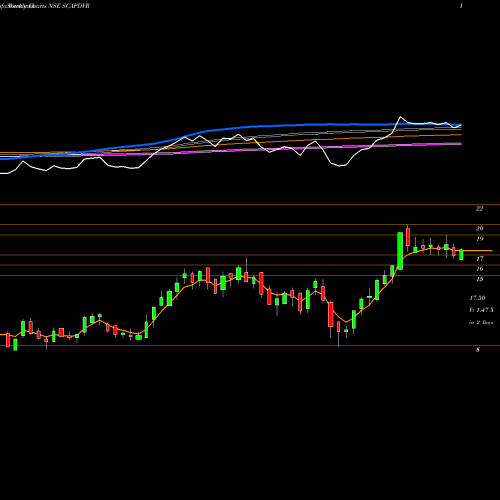Click the "1" label in top-right corner
The width and height of the screenshot is (500, 500).
tap(461, 6)
